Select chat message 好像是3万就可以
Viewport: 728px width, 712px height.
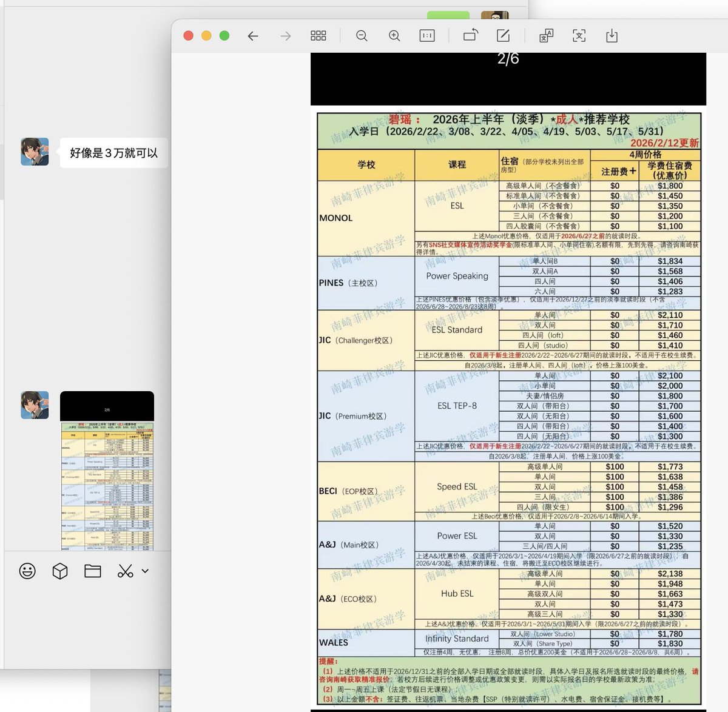tap(113, 153)
